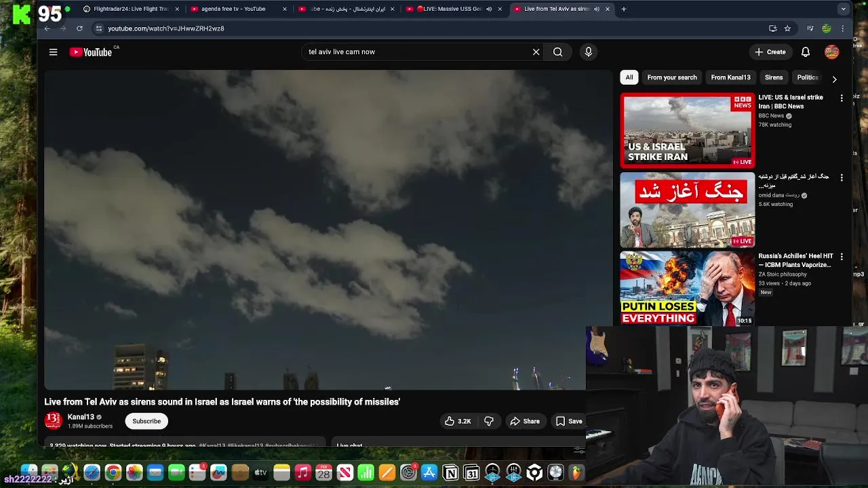Mute audio on the Tel Aviv tab
The width and height of the screenshot is (868, 488).
click(597, 9)
